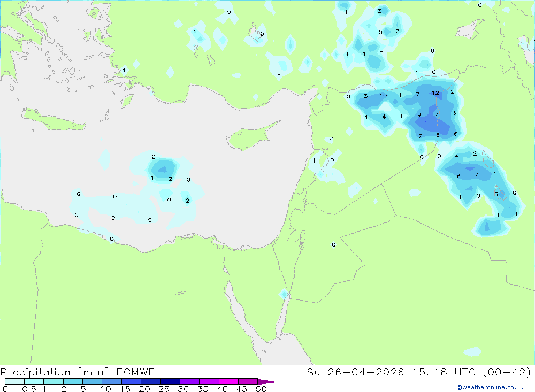Click the legend scale label '25'
Image resolution: width=535 pixels, height=392 pixels.
(164, 389)
